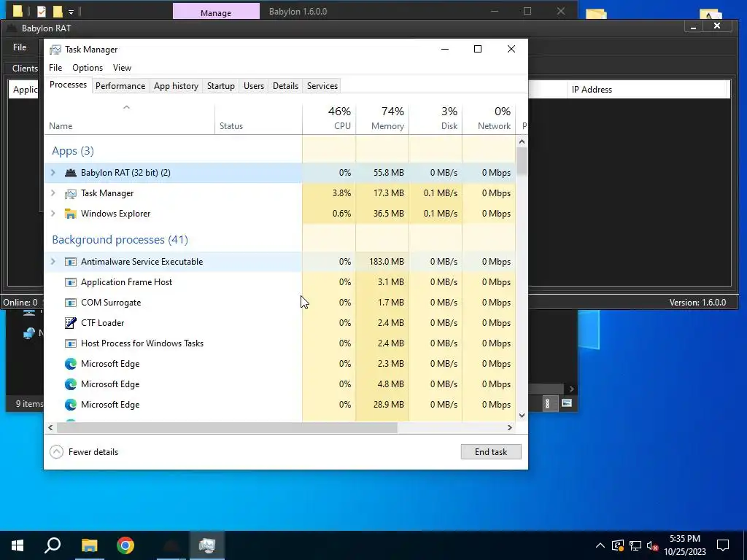The image size is (747, 560).
Task: Click the Windows Explorer folder icon in list
Action: 71,214
